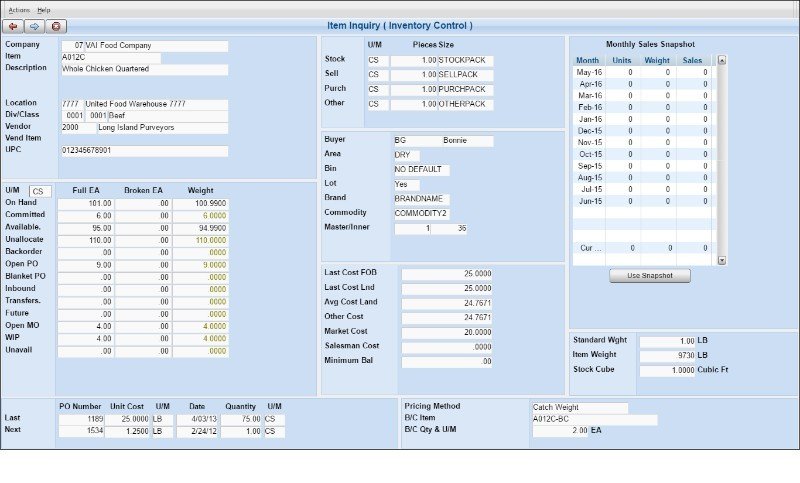Click the blue forward arrow icon
800x483 pixels.
point(34,26)
